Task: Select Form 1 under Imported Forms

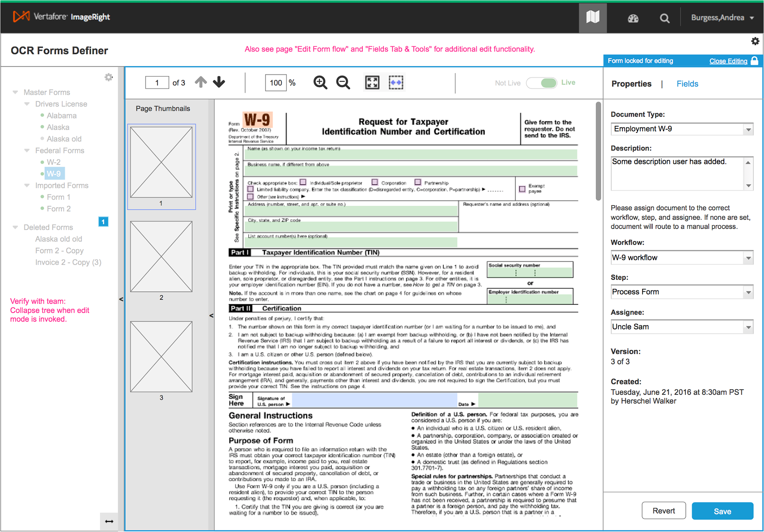Action: [58, 197]
